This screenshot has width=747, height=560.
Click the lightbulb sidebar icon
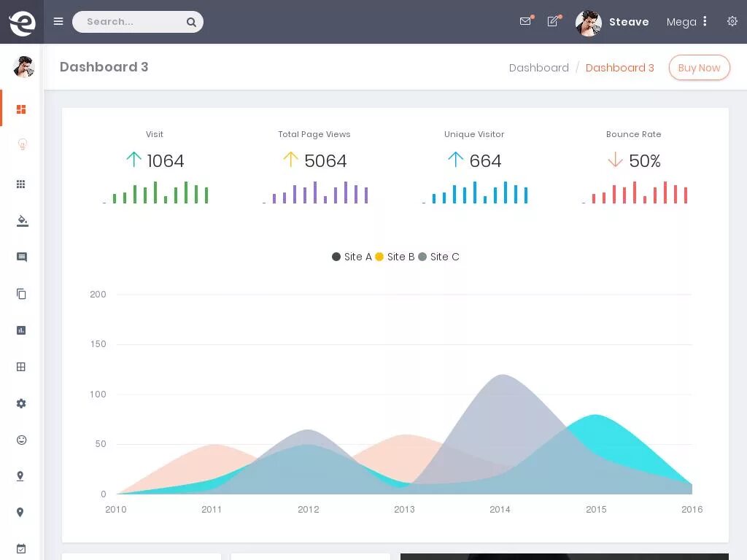coord(22,144)
